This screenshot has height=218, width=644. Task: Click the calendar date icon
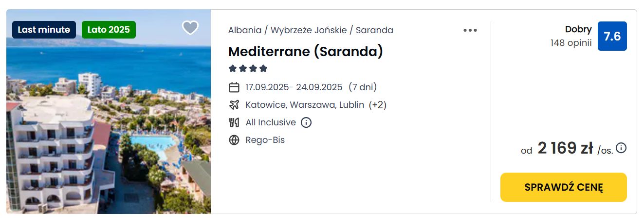coord(234,87)
